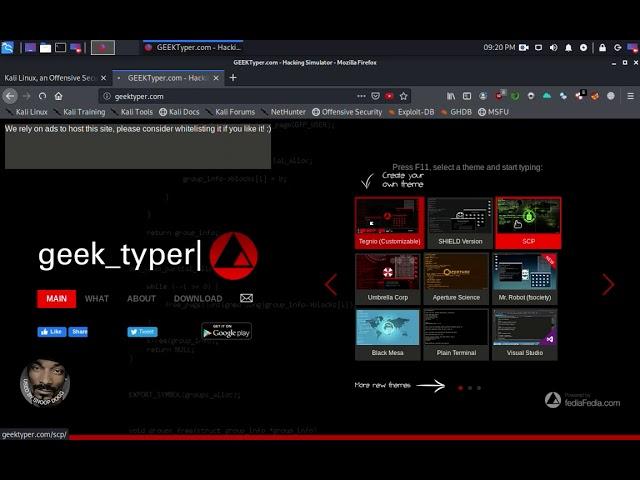Viewport: 640px width, 480px height.
Task: Open the ABOUT section
Action: pos(141,299)
